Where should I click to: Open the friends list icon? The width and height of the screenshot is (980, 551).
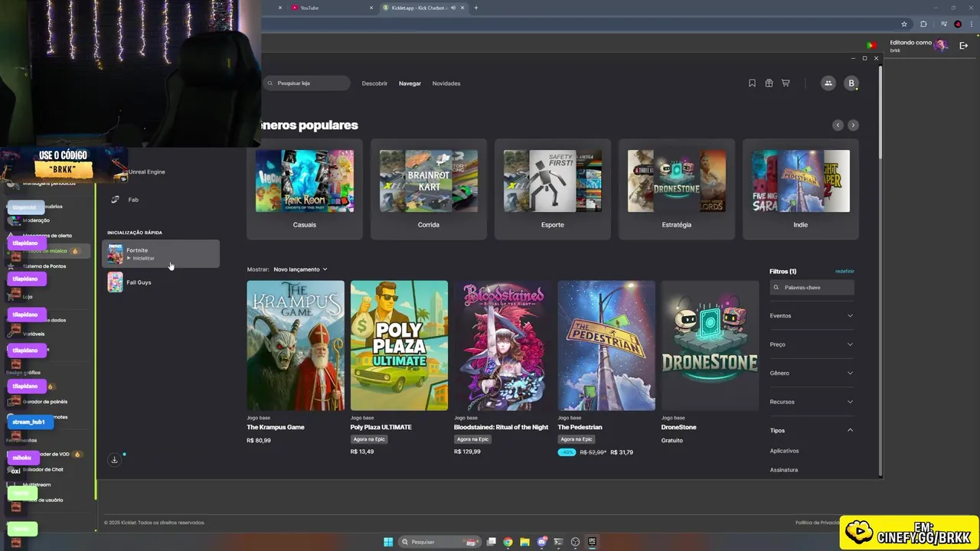(x=828, y=83)
